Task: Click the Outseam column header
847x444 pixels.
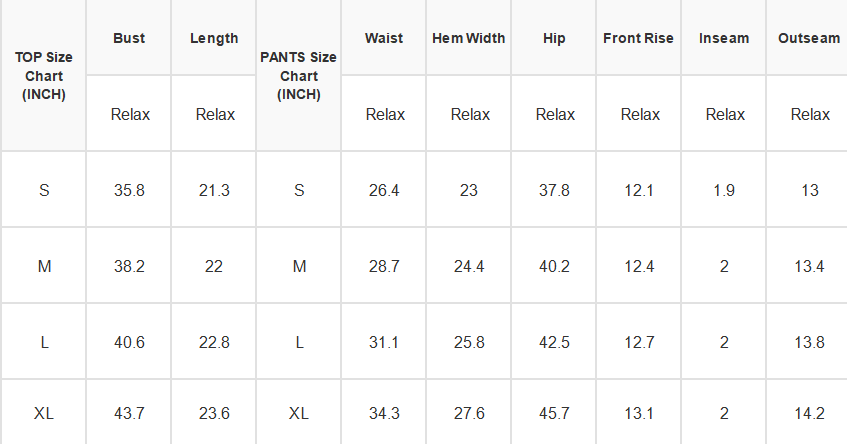Action: [x=808, y=38]
